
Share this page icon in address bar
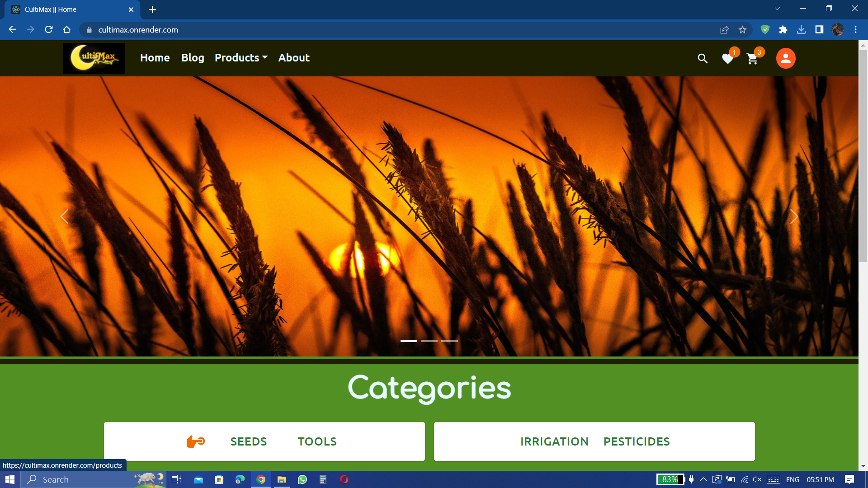tap(724, 30)
